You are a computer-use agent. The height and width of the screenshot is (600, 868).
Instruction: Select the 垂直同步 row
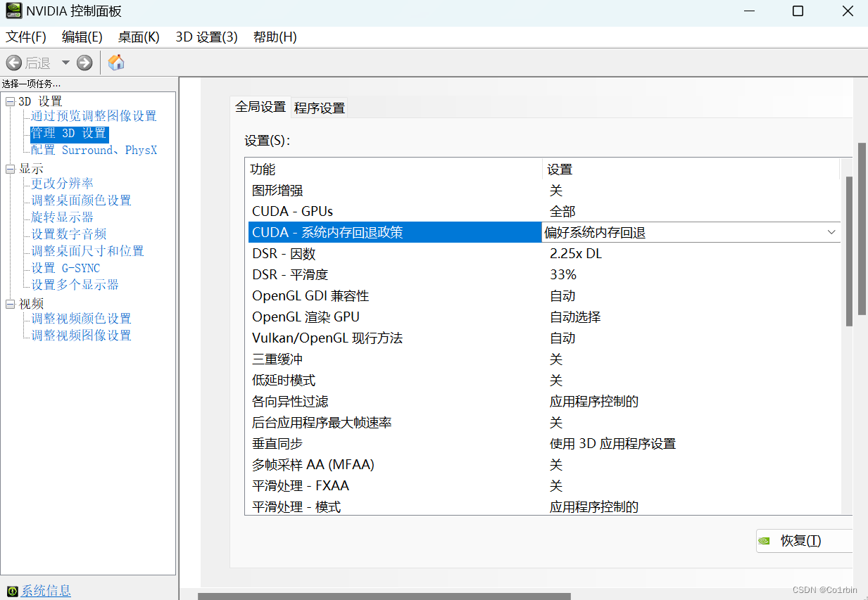pos(543,443)
